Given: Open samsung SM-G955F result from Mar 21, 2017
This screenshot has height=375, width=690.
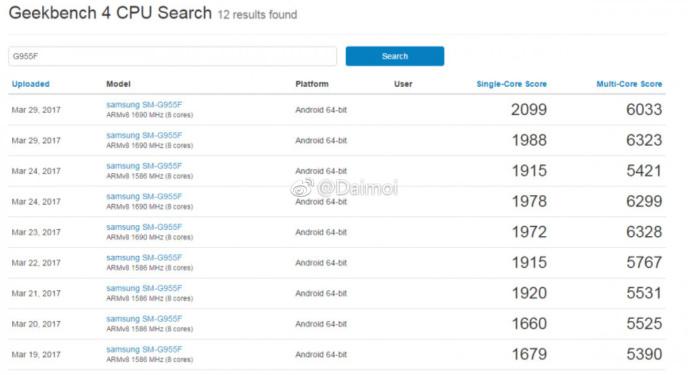Looking at the screenshot, I should coord(144,288).
